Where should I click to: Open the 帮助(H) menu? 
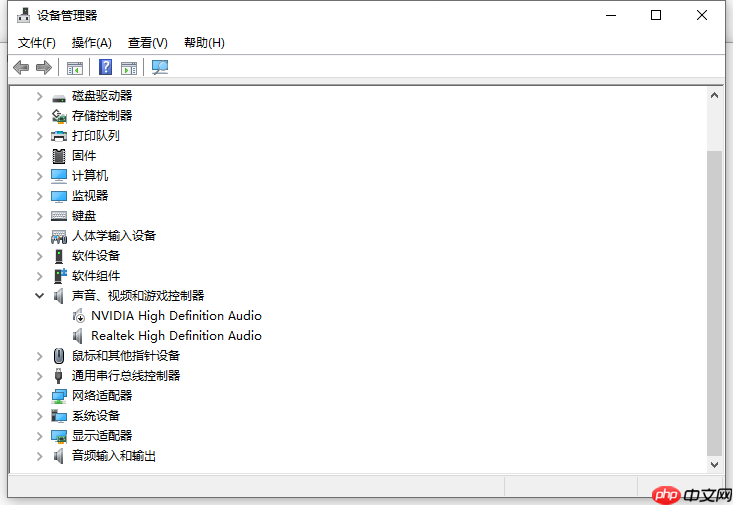[x=204, y=43]
